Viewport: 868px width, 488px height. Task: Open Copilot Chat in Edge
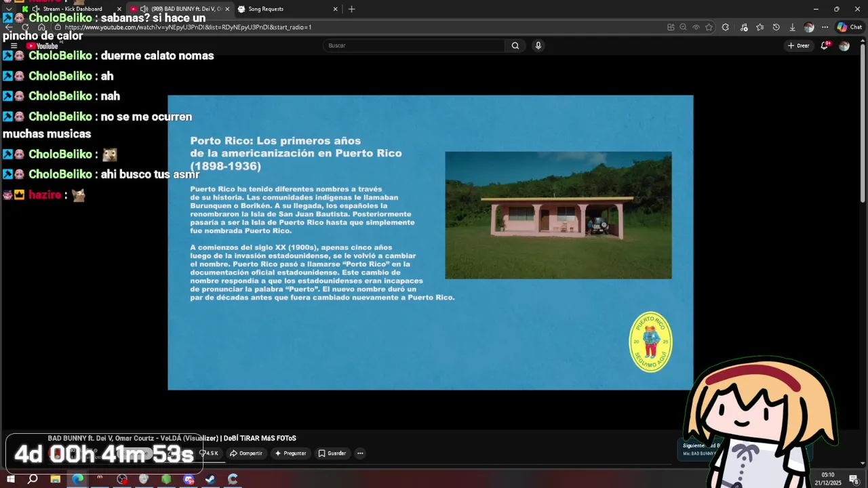[x=850, y=27]
